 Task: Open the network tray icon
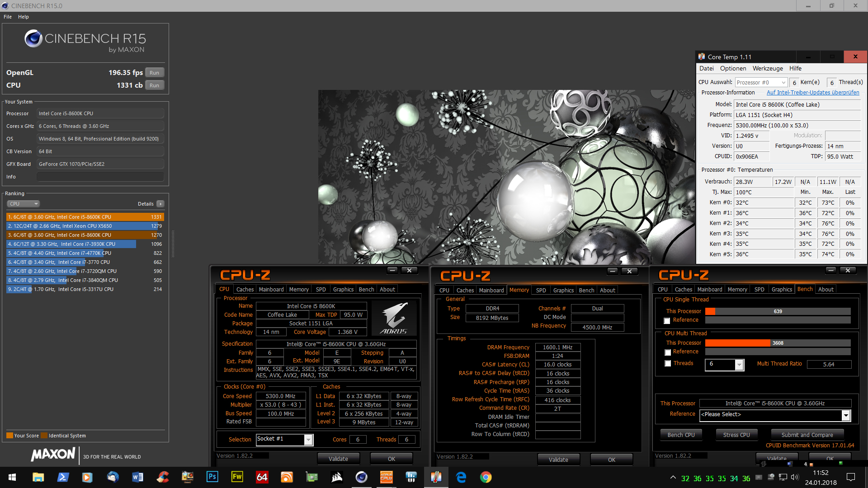coord(783,477)
